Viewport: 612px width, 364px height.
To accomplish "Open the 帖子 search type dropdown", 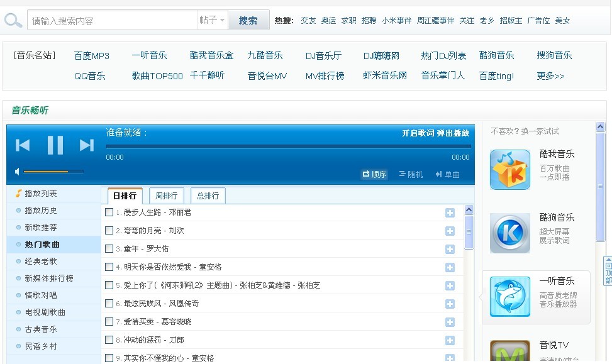I will 212,20.
